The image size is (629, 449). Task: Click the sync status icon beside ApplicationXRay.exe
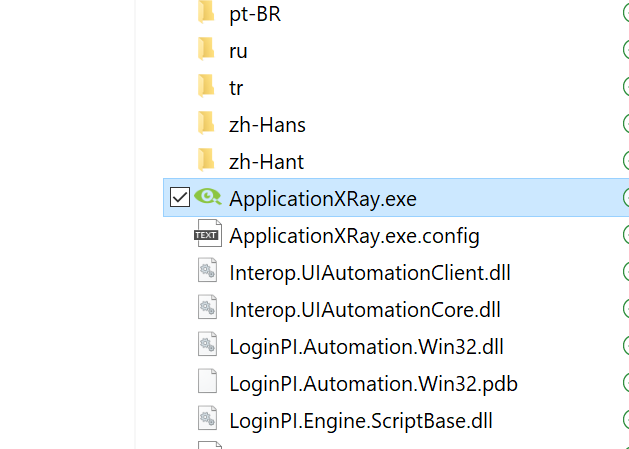pos(626,197)
